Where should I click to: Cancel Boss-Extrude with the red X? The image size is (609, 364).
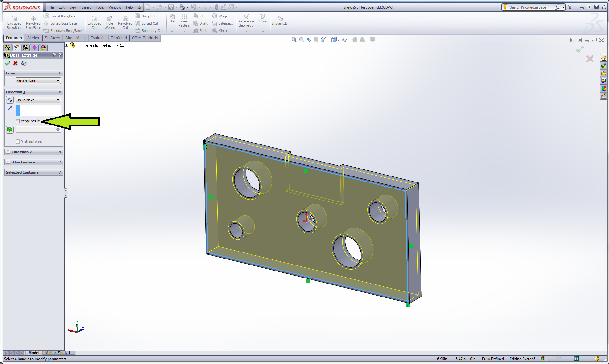pyautogui.click(x=16, y=63)
